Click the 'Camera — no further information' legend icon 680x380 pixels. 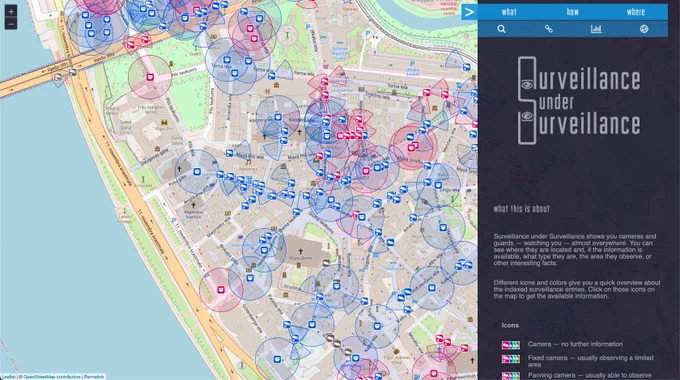510,345
